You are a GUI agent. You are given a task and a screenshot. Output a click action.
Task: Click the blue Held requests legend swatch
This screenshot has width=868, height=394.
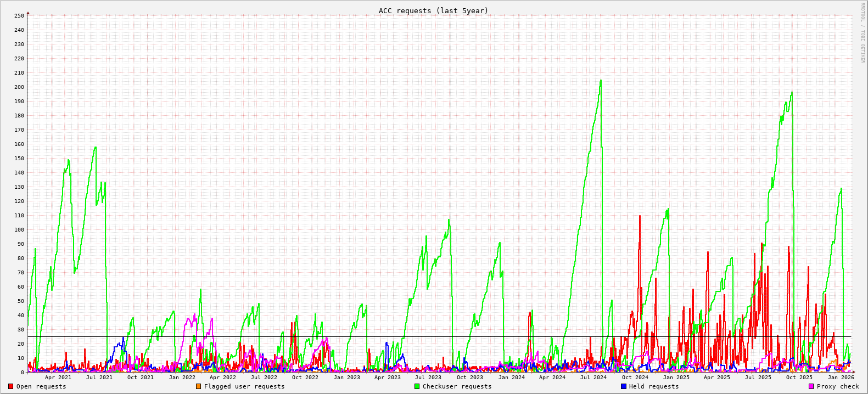pos(623,386)
